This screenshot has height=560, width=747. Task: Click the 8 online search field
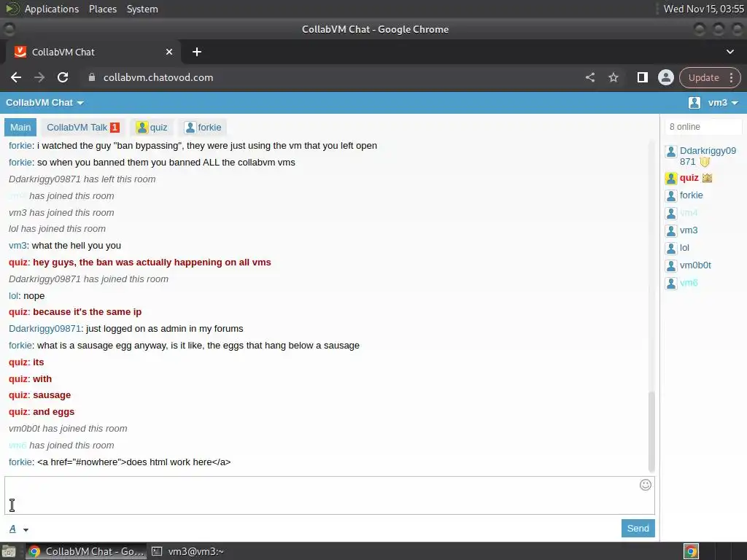point(703,127)
